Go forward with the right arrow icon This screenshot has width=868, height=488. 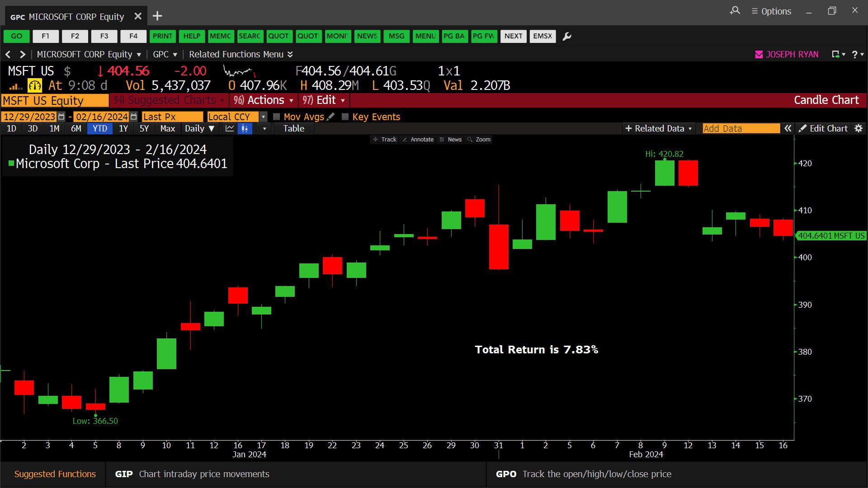pyautogui.click(x=22, y=54)
